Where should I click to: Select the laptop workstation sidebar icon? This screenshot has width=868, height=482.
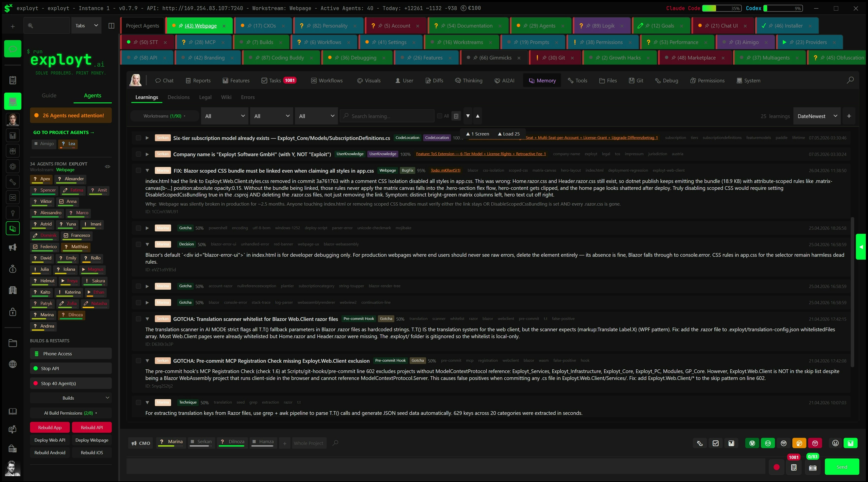(x=13, y=101)
